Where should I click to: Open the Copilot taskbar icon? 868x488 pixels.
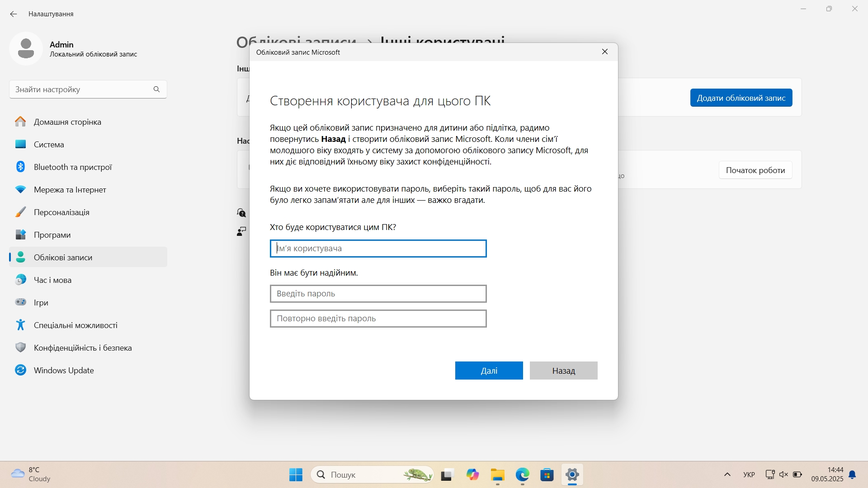tap(472, 475)
